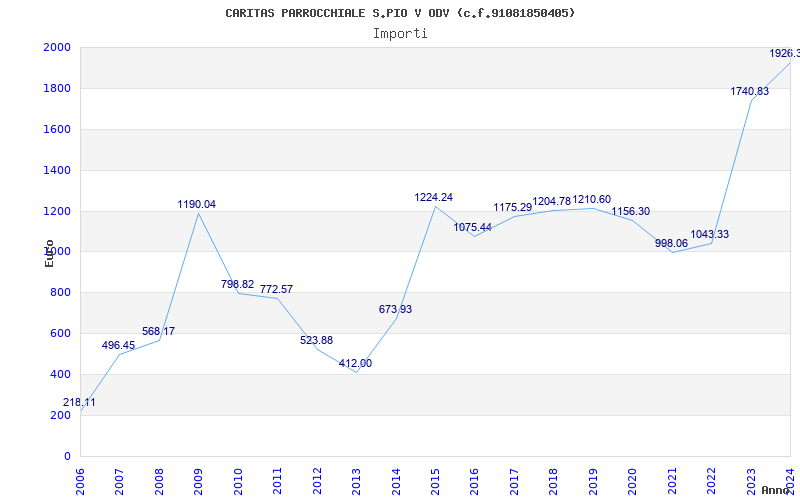800x500 pixels.
Task: Click the 2000 value on y-axis
Action: [x=57, y=47]
